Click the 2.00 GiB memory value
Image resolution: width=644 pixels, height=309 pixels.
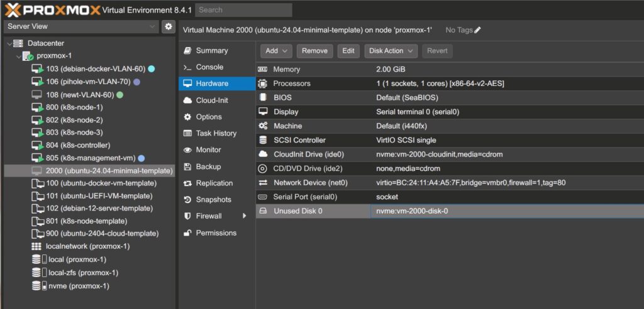pyautogui.click(x=391, y=69)
